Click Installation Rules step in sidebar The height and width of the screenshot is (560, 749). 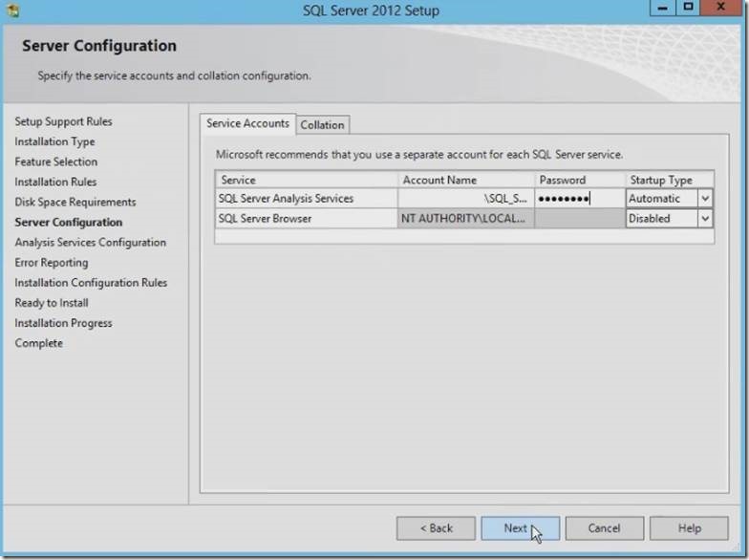click(55, 182)
